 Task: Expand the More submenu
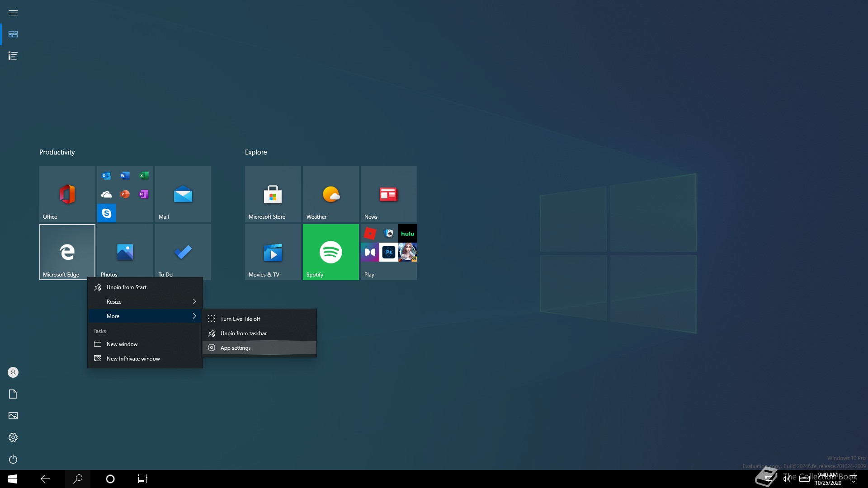pos(145,316)
